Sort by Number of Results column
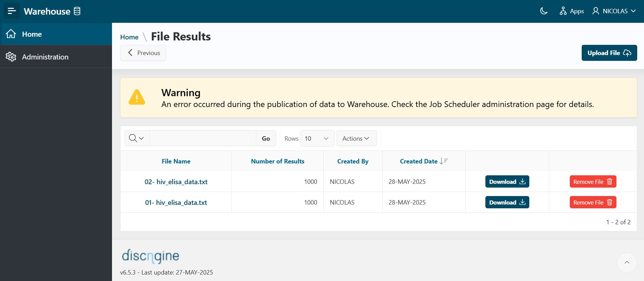Image resolution: width=644 pixels, height=281 pixels. (x=278, y=161)
